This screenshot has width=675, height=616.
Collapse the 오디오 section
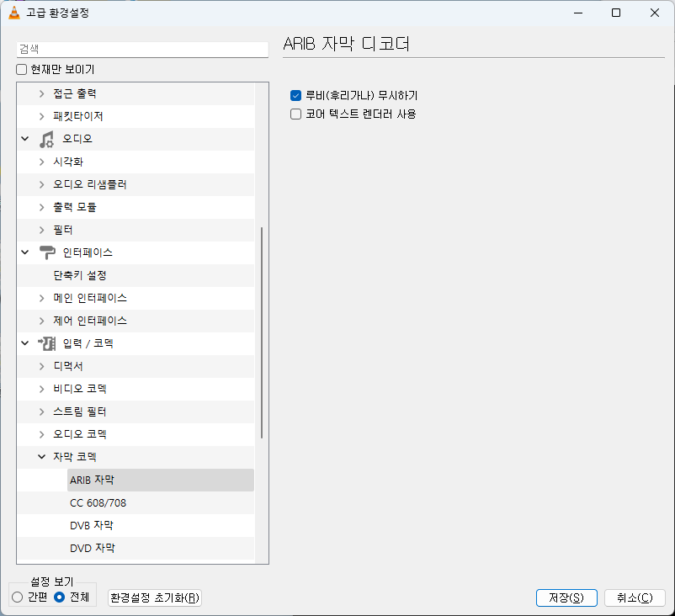coord(25,139)
